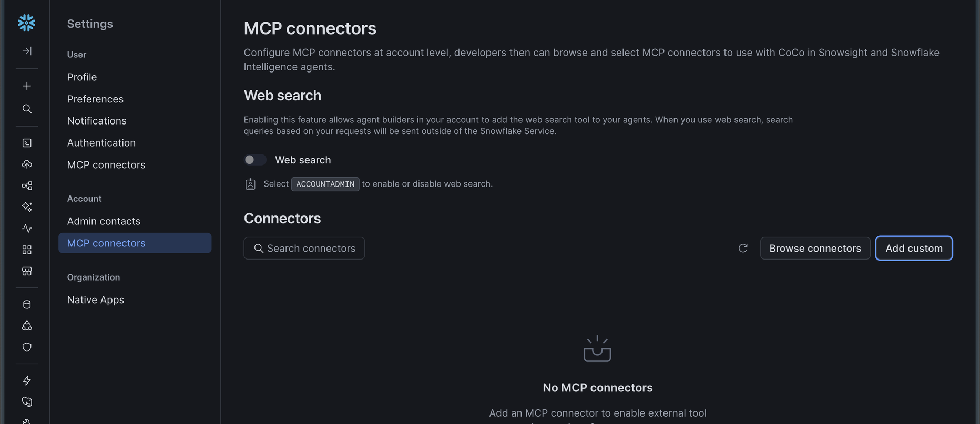Viewport: 980px width, 424px height.
Task: Expand the collapsed navigation sidebar
Action: (27, 51)
